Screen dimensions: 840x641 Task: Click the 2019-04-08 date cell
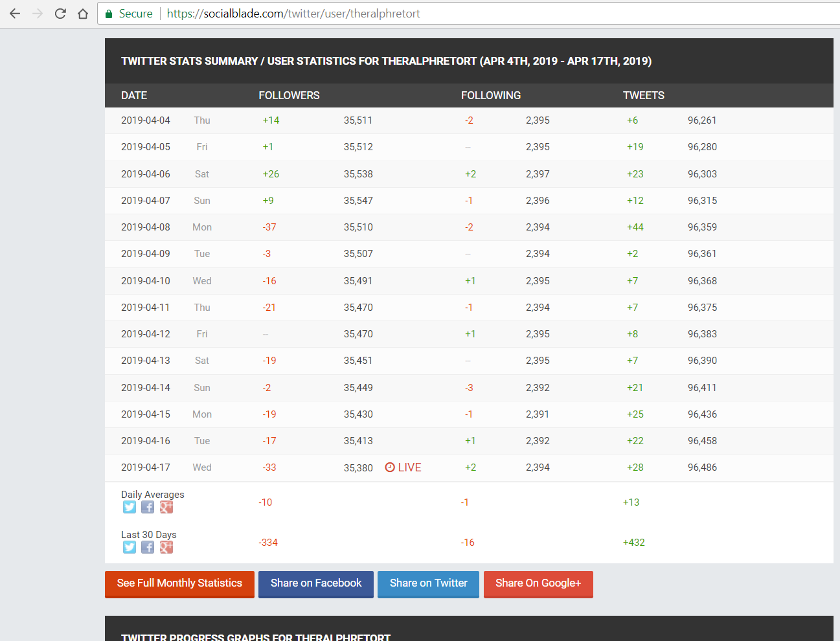pyautogui.click(x=146, y=227)
